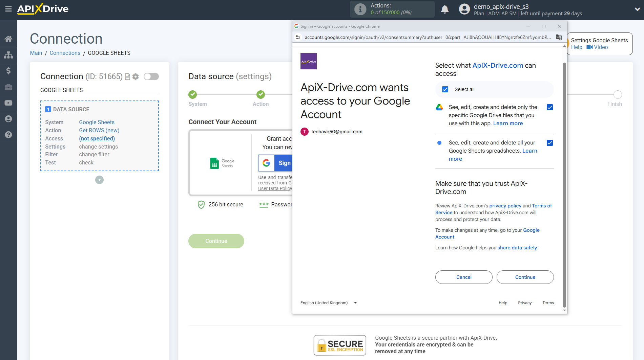644x360 pixels.
Task: Click the site info icon in the popup address bar
Action: point(298,37)
